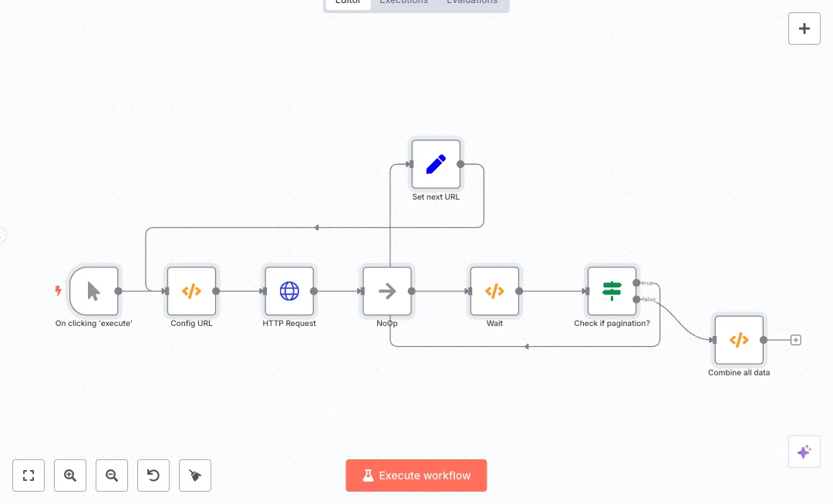This screenshot has width=833, height=504.
Task: Zoom out of the canvas
Action: click(112, 475)
